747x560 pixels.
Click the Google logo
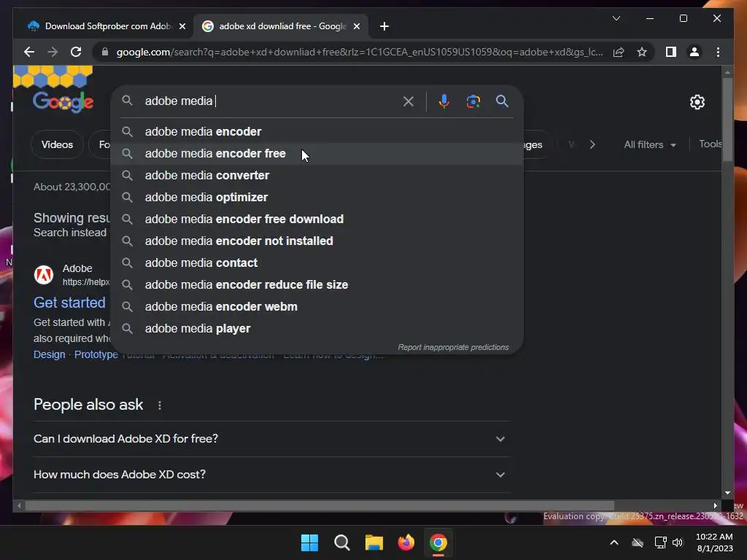click(63, 101)
